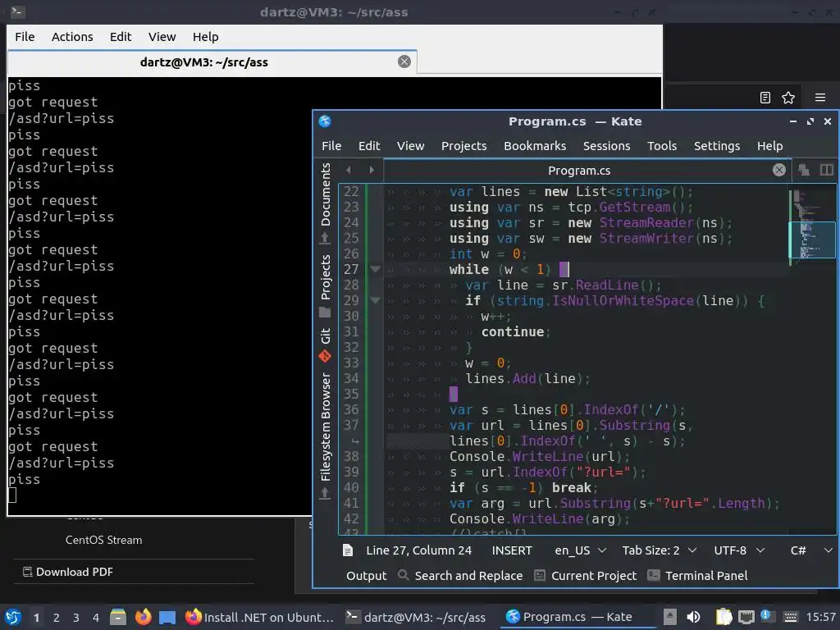
Task: Open Kate's File menu
Action: tap(331, 146)
